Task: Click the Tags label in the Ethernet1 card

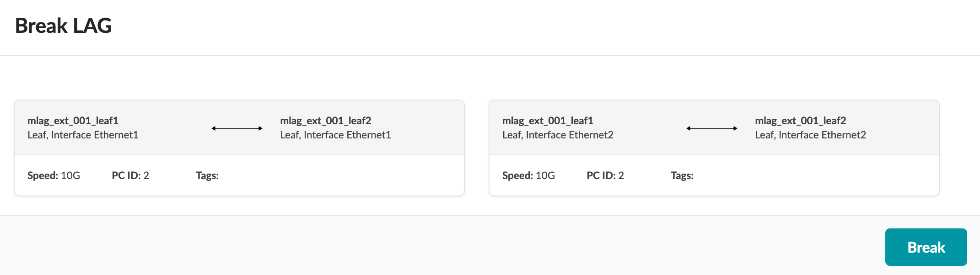Action: coord(207,175)
